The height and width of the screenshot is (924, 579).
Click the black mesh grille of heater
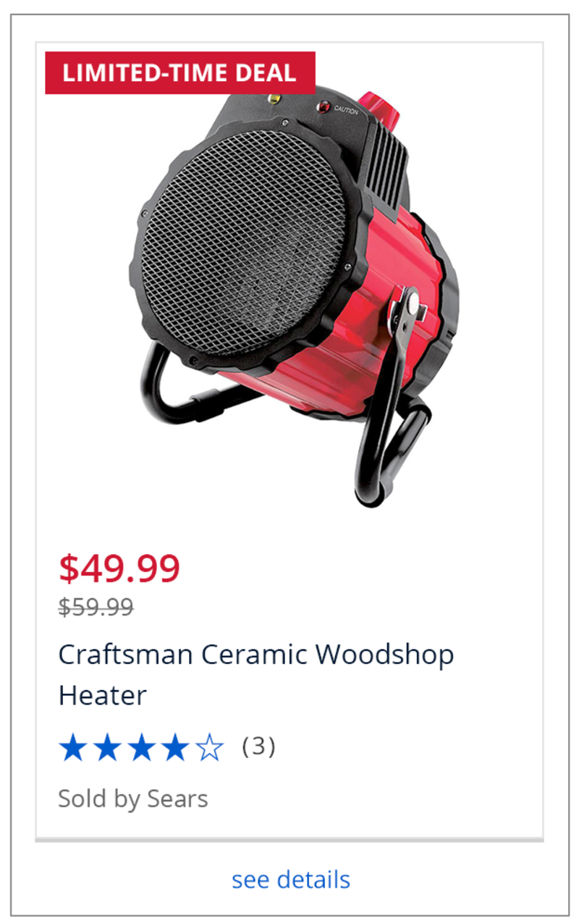(x=245, y=240)
